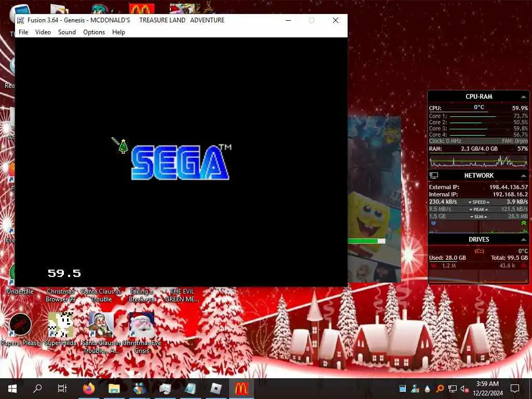Image resolution: width=532 pixels, height=399 pixels.
Task: Click the SUM label with arrows
Action: [478, 217]
